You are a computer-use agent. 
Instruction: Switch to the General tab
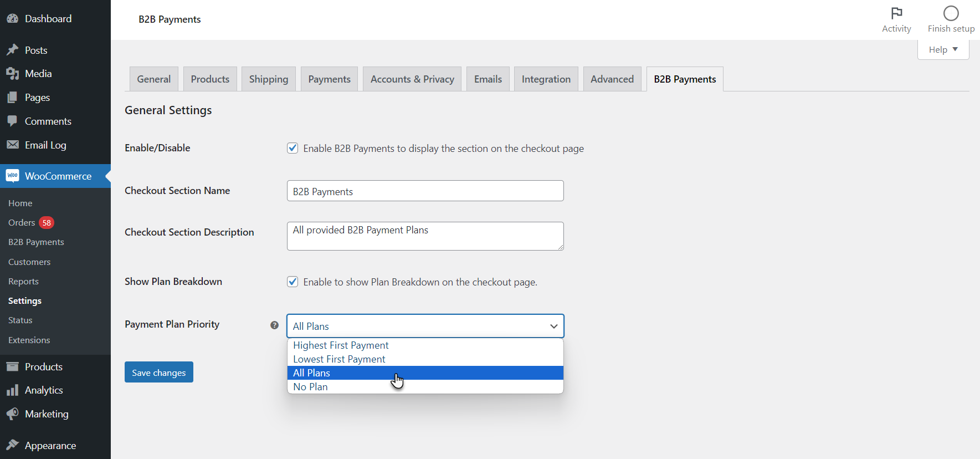[x=154, y=79]
